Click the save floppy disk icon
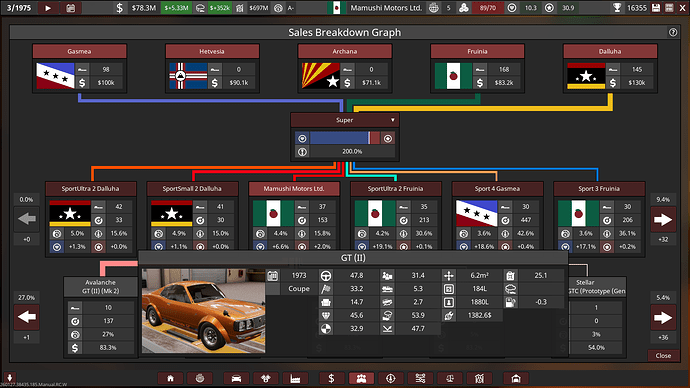Viewport: 690px width, 388px height. (656, 8)
